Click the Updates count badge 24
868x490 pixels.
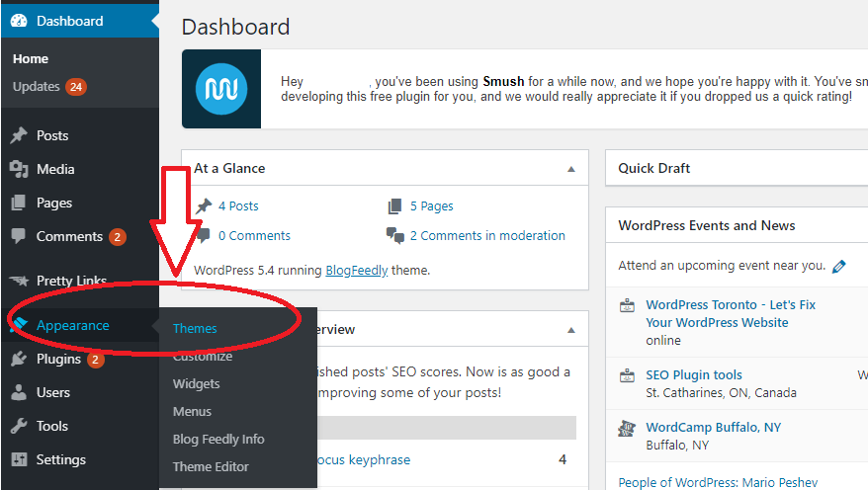click(76, 87)
